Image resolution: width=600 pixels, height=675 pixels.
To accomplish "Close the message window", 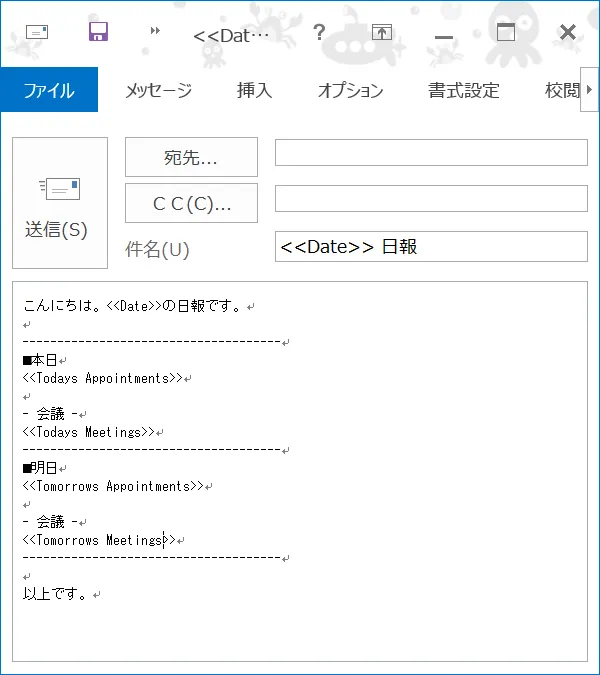I will (568, 32).
